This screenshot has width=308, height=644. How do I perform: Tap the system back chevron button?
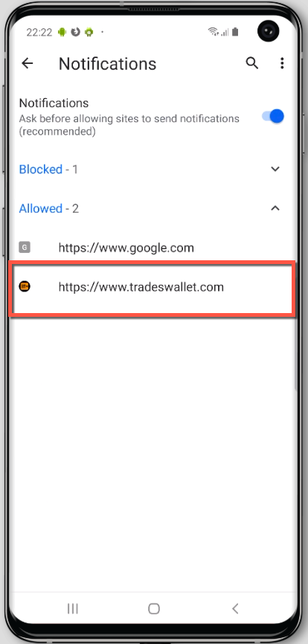click(235, 609)
